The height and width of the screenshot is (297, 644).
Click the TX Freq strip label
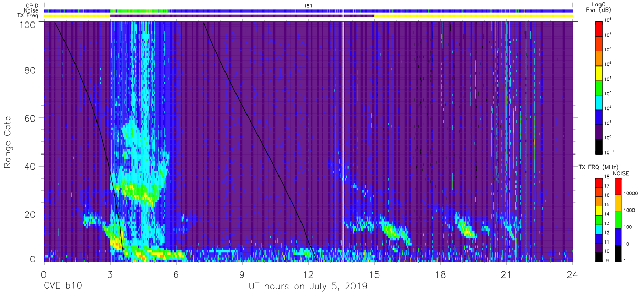[x=28, y=16]
